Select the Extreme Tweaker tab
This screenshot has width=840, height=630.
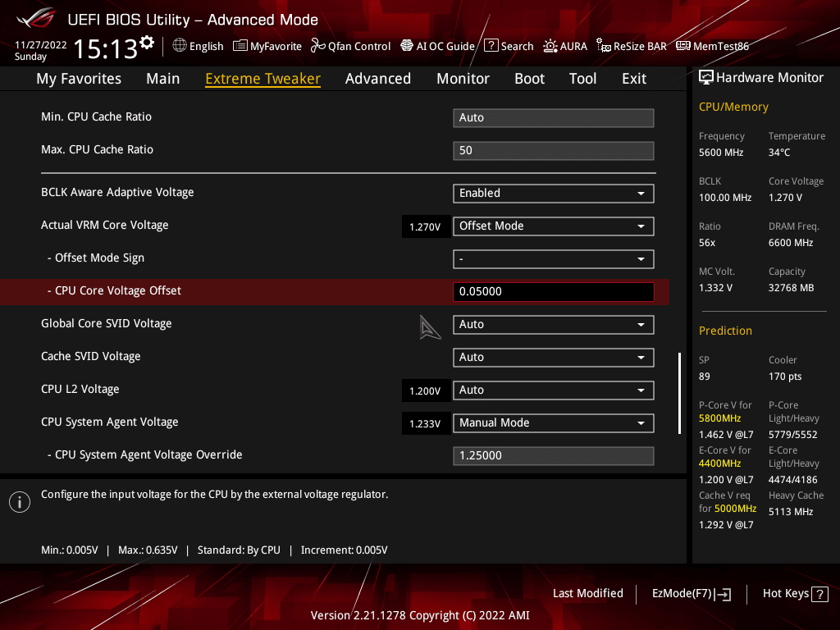[263, 79]
